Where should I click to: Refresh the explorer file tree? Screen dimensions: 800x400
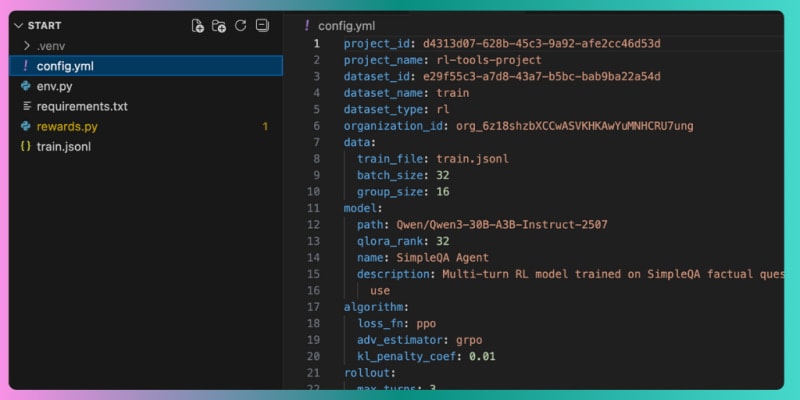pyautogui.click(x=240, y=26)
